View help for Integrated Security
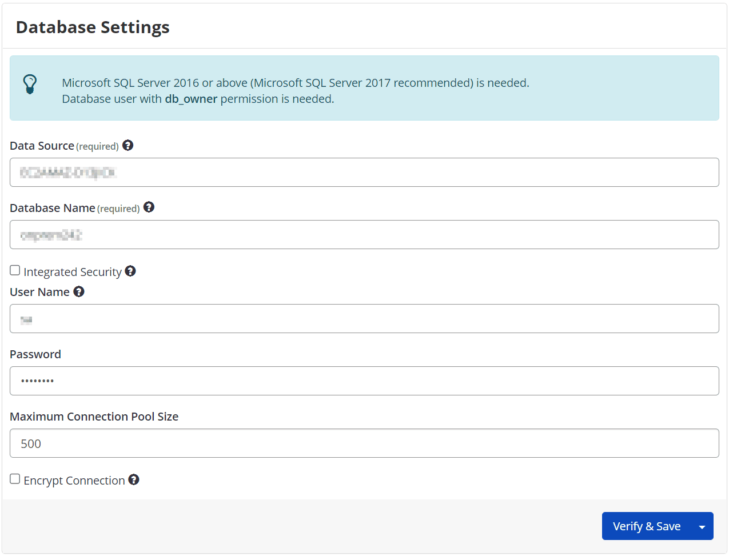 (x=130, y=271)
